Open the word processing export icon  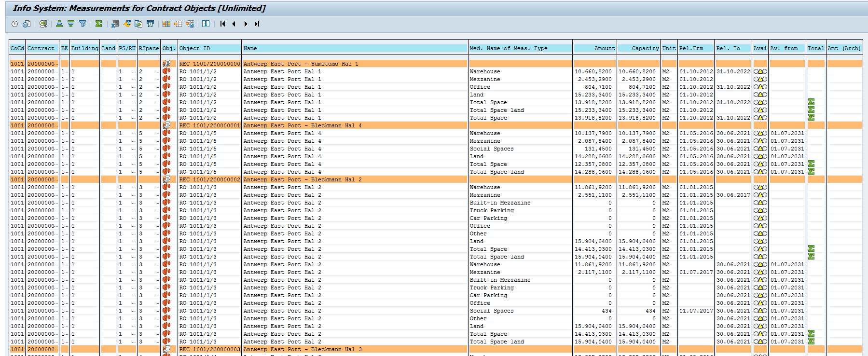point(127,24)
